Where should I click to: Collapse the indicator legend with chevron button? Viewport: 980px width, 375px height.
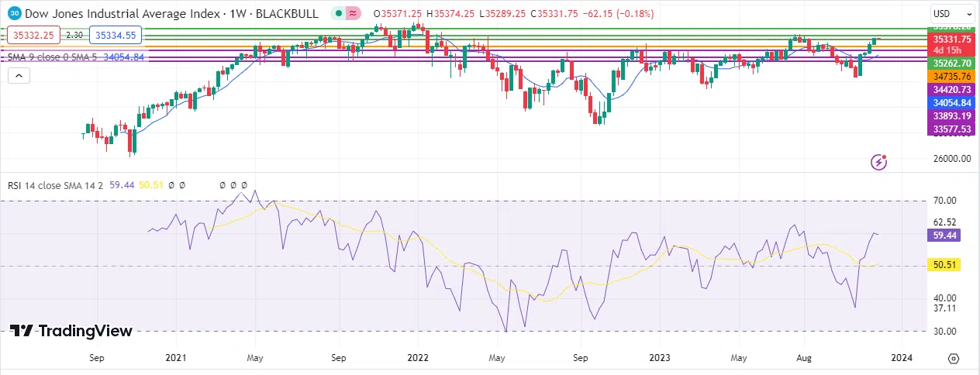(19, 76)
